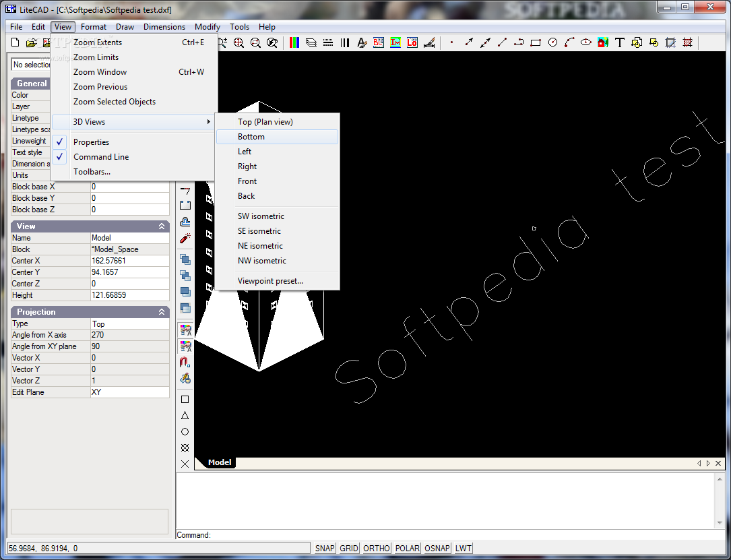Open the Text styles icon

[x=361, y=43]
